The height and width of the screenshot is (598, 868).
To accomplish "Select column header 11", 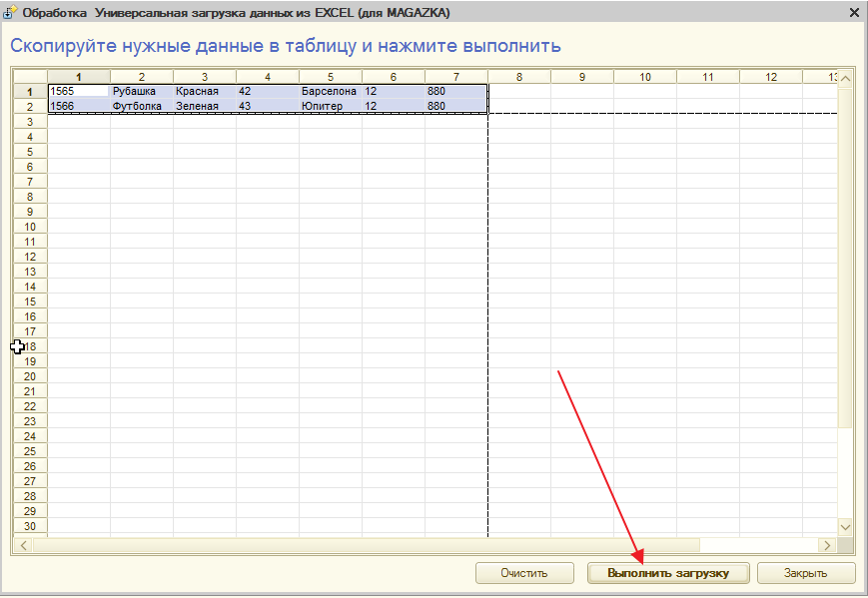I will click(x=708, y=77).
